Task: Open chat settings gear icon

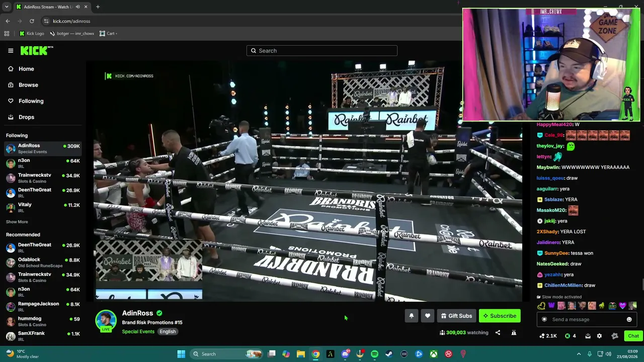Action: coord(599,336)
